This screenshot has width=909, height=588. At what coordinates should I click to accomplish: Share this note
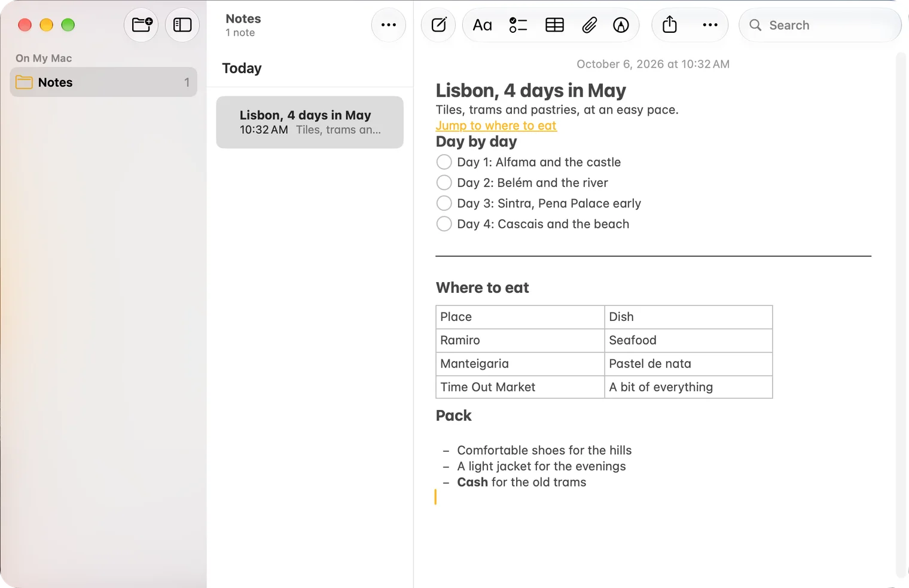pyautogui.click(x=670, y=25)
